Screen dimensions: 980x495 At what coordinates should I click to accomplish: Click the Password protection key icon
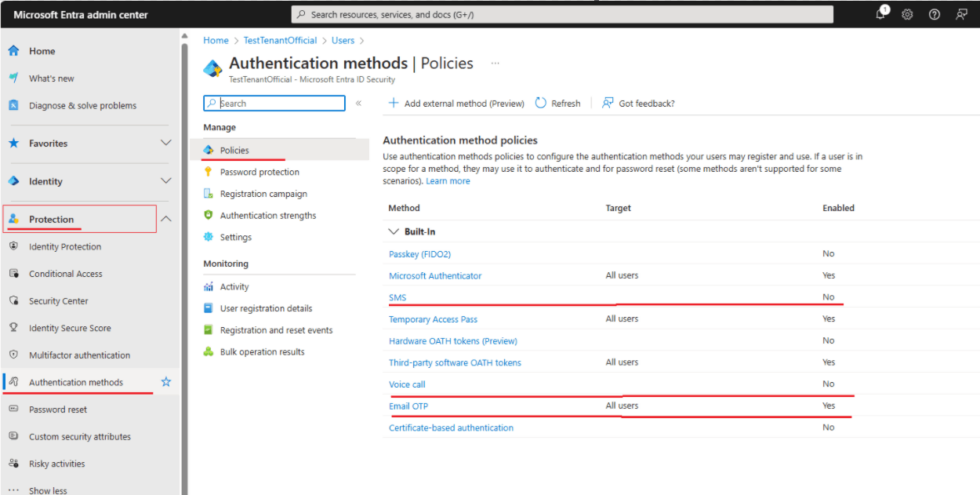click(x=209, y=172)
